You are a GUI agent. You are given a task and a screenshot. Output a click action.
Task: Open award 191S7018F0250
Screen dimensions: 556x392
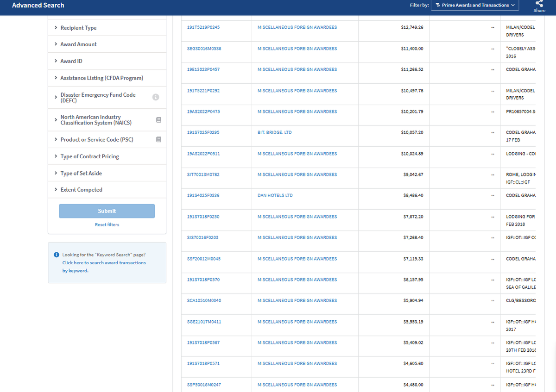(x=203, y=217)
